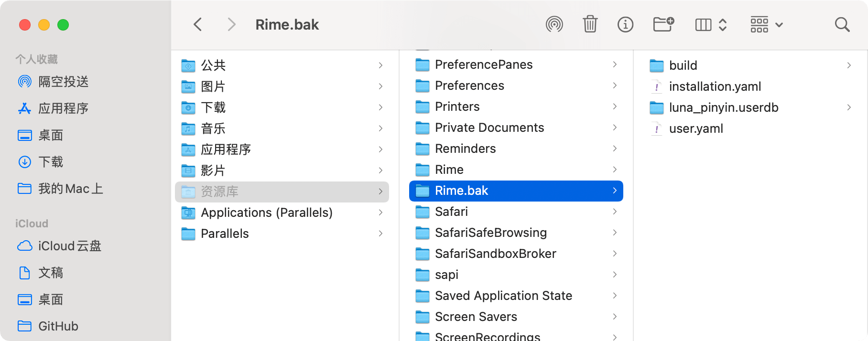This screenshot has height=341, width=868.
Task: Expand the build folder chevron
Action: [x=849, y=65]
